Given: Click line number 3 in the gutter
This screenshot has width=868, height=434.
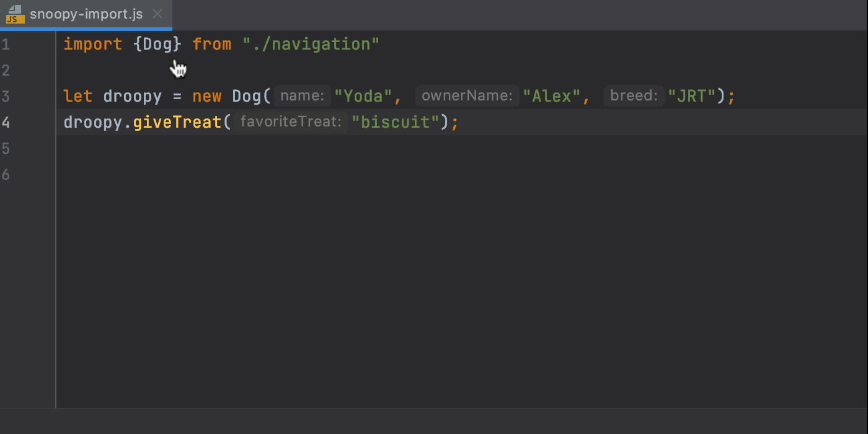Looking at the screenshot, I should point(6,97).
